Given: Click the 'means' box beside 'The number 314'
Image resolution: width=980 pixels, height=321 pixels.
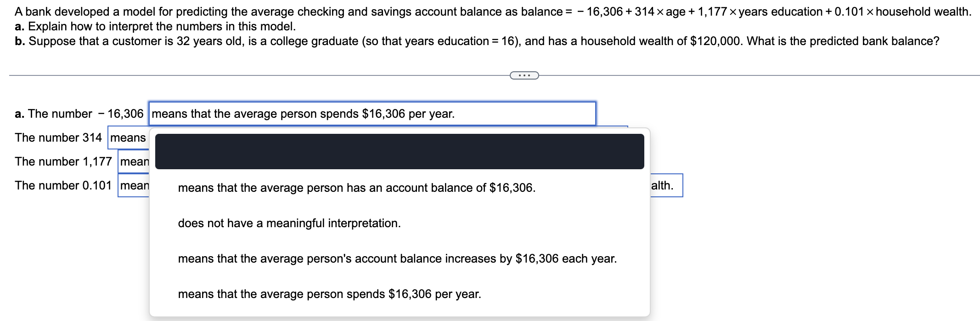Looking at the screenshot, I should [x=129, y=137].
